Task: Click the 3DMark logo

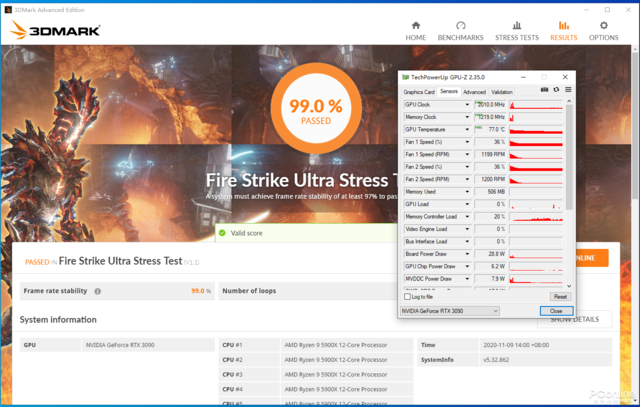Action: [55, 30]
